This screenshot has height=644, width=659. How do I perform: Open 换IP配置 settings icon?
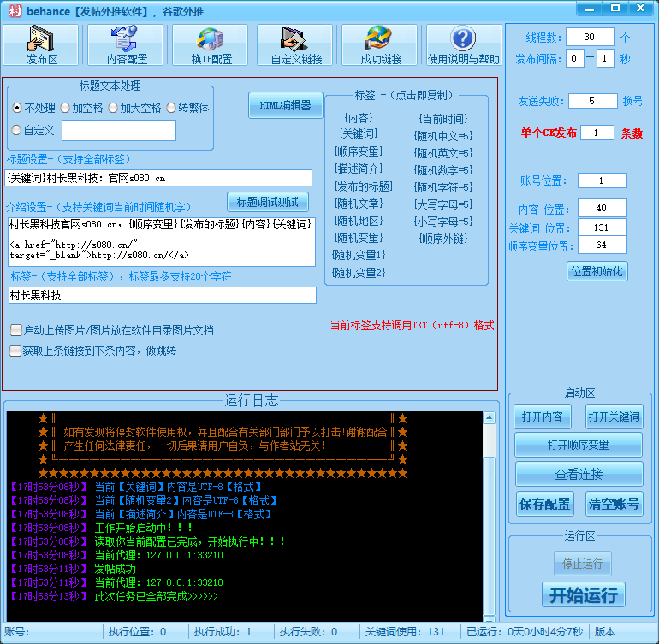point(211,44)
